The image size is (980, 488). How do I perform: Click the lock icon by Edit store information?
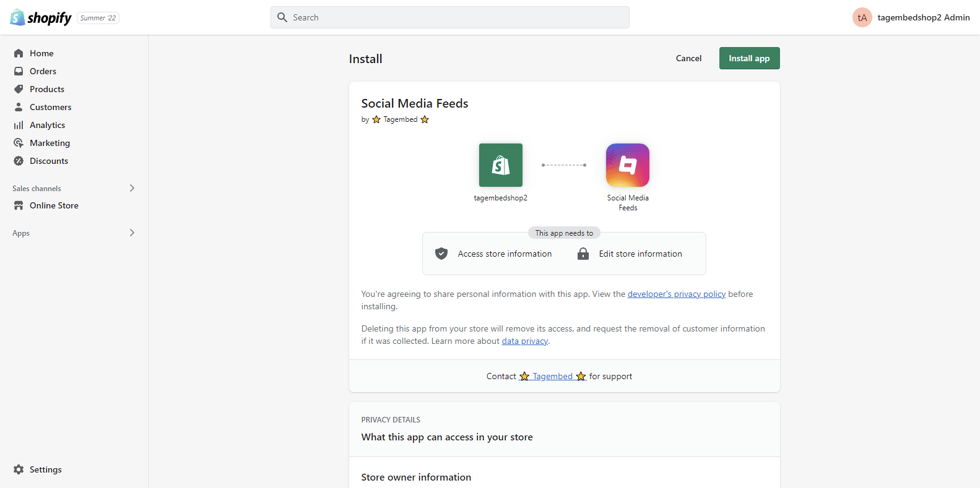[583, 254]
